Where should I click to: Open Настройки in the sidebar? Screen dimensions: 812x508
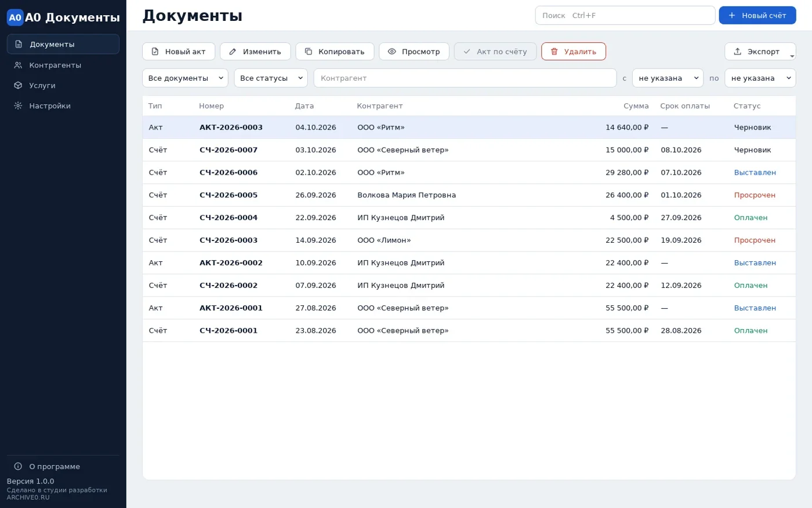(63, 106)
